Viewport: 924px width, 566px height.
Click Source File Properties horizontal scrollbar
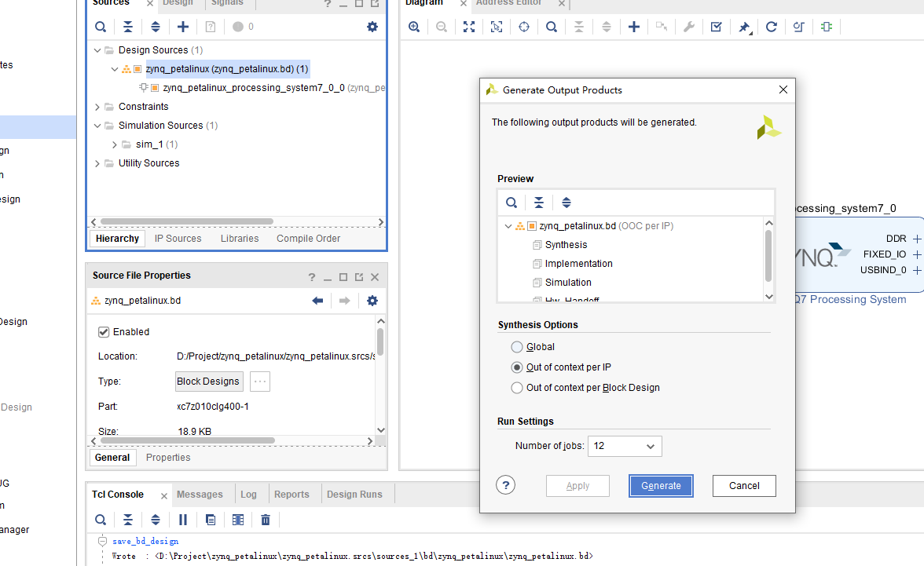pyautogui.click(x=187, y=440)
